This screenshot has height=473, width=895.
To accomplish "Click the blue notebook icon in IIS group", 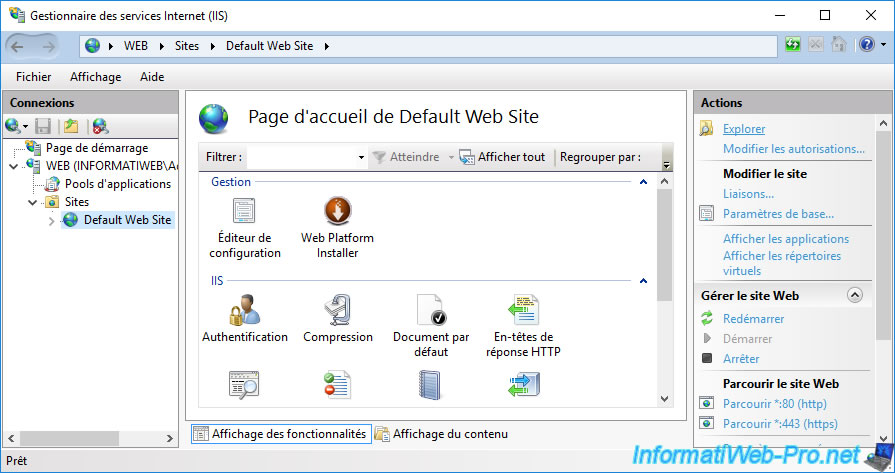I will (430, 385).
